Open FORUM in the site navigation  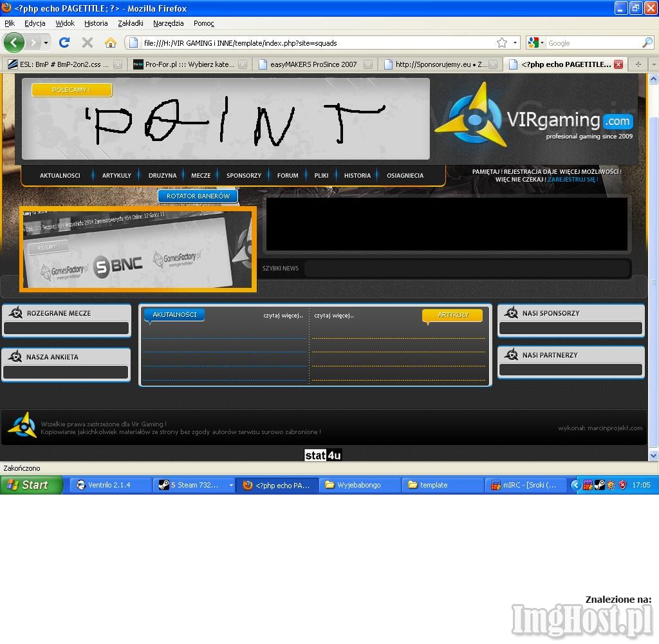click(x=288, y=175)
